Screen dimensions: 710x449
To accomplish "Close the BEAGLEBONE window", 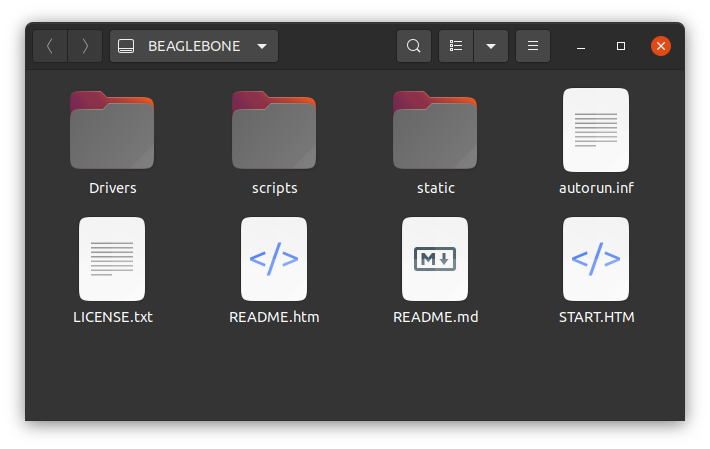I will click(661, 46).
